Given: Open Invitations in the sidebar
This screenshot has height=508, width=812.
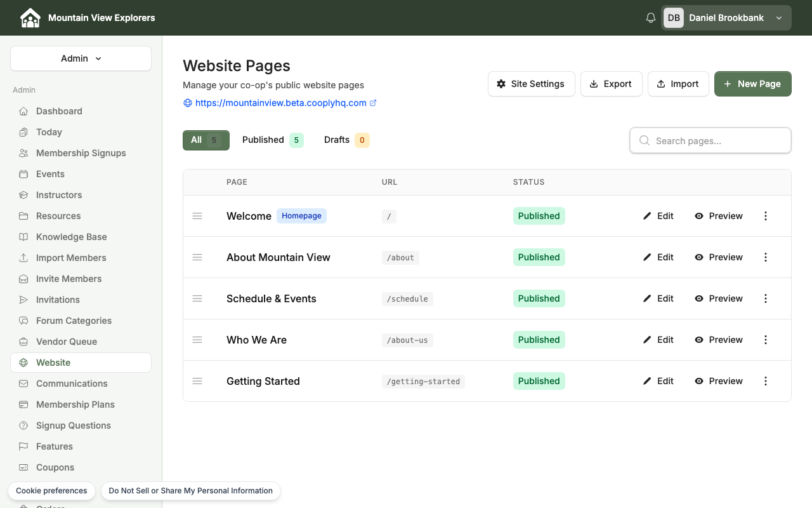Looking at the screenshot, I should (x=81, y=300).
